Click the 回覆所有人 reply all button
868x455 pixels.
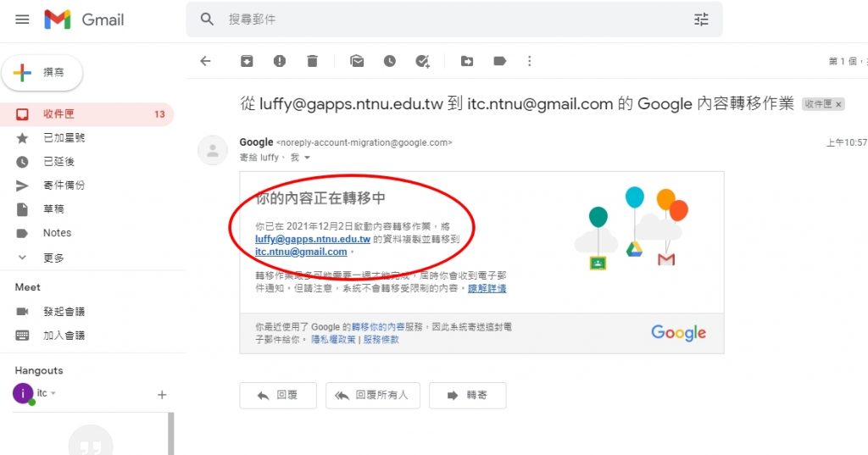pyautogui.click(x=373, y=395)
